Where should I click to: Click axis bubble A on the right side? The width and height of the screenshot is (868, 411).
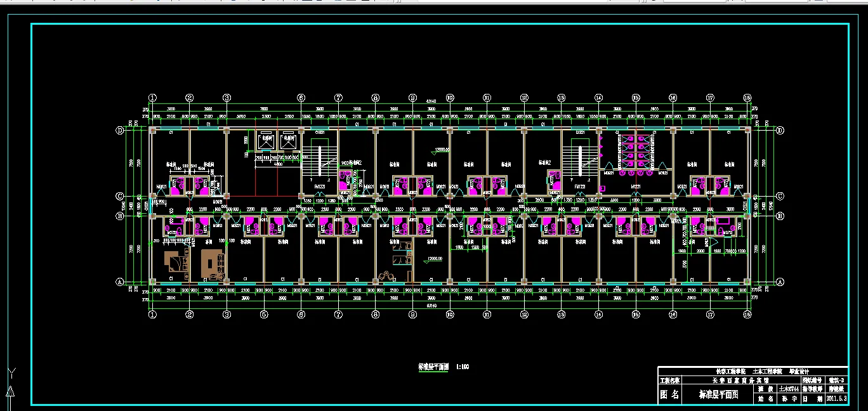coord(780,282)
